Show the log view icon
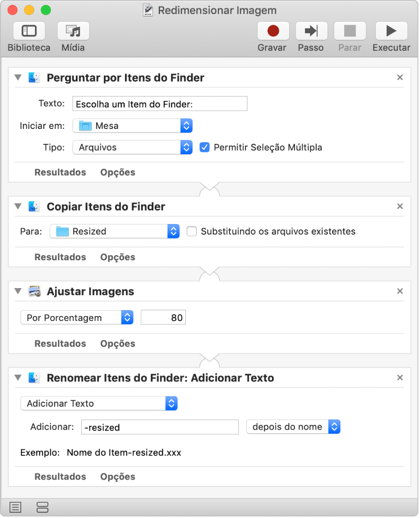This screenshot has width=420, height=518. pyautogui.click(x=15, y=507)
